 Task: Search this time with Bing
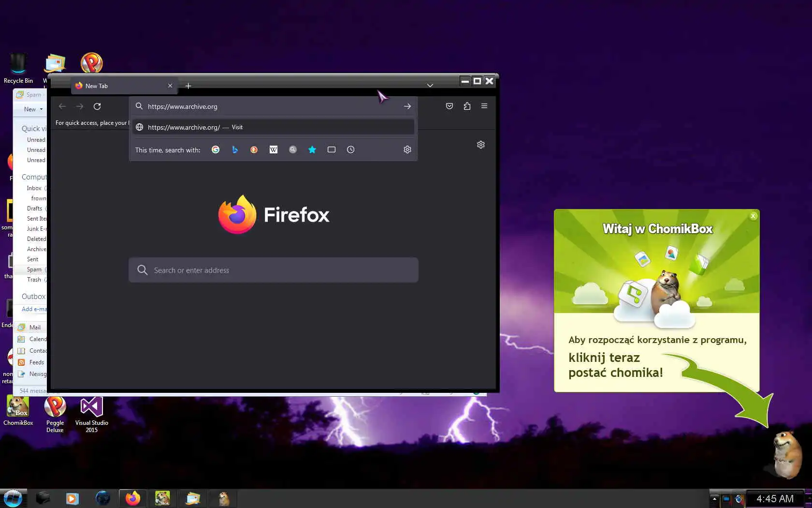(x=235, y=150)
